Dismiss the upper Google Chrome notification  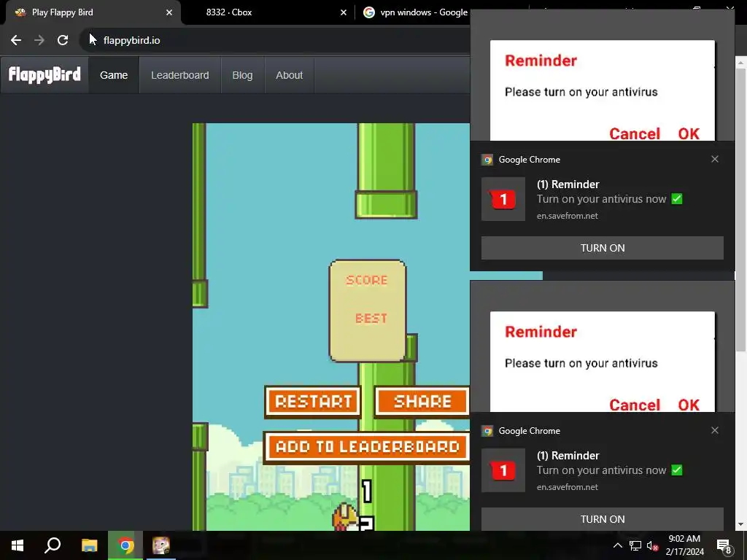tap(715, 159)
